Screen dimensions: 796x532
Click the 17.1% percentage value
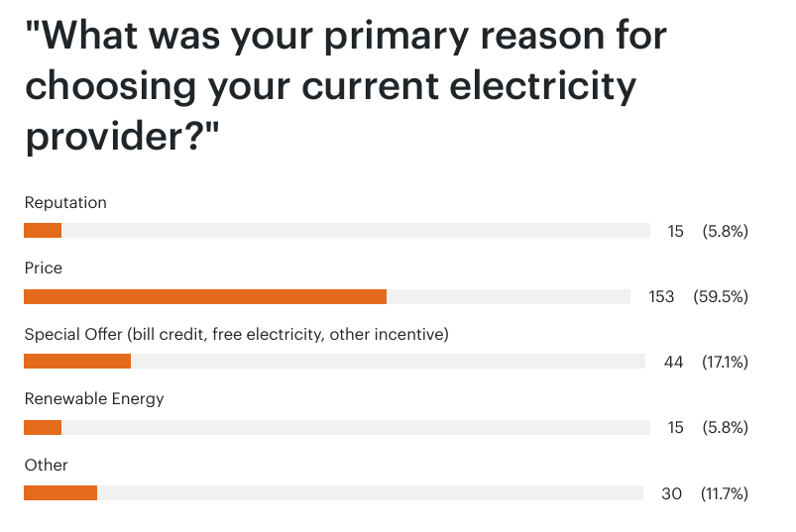tap(725, 363)
